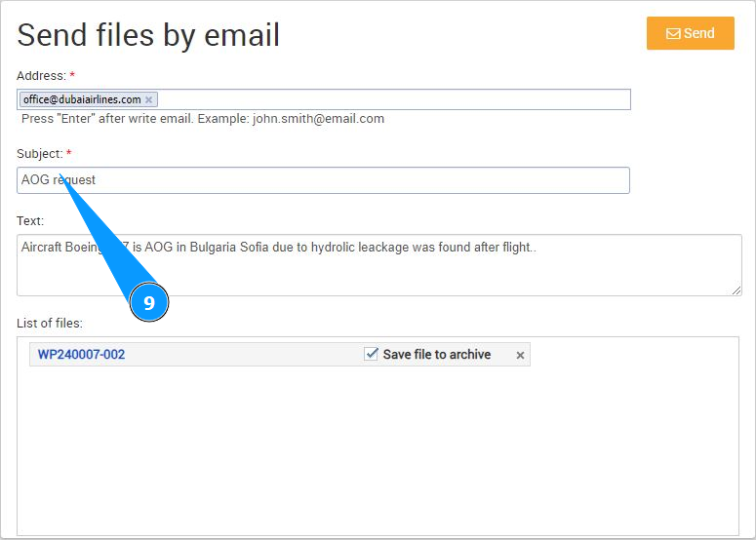The height and width of the screenshot is (540, 756).
Task: Click the numbered 9 callout marker
Action: click(149, 303)
